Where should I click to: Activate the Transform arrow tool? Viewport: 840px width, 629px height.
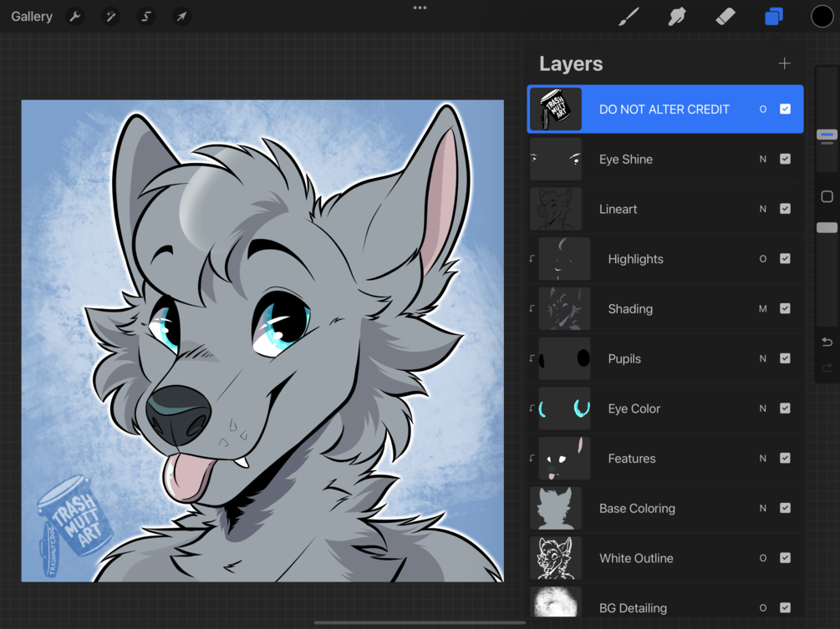(181, 17)
